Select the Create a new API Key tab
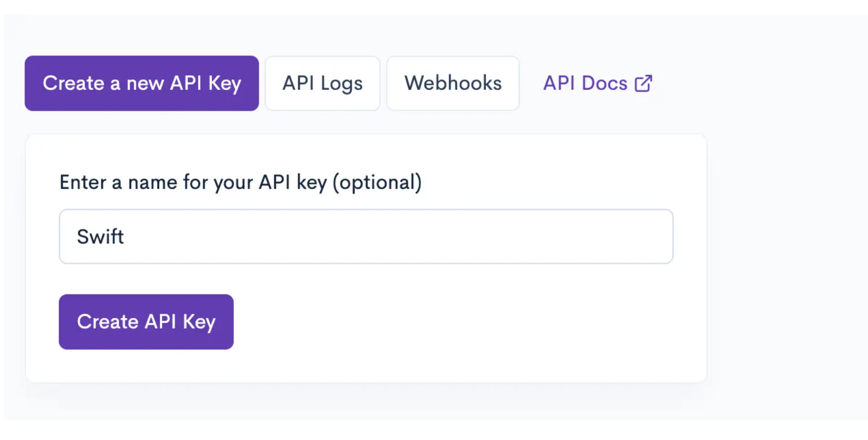This screenshot has height=440, width=868. pyautogui.click(x=142, y=84)
